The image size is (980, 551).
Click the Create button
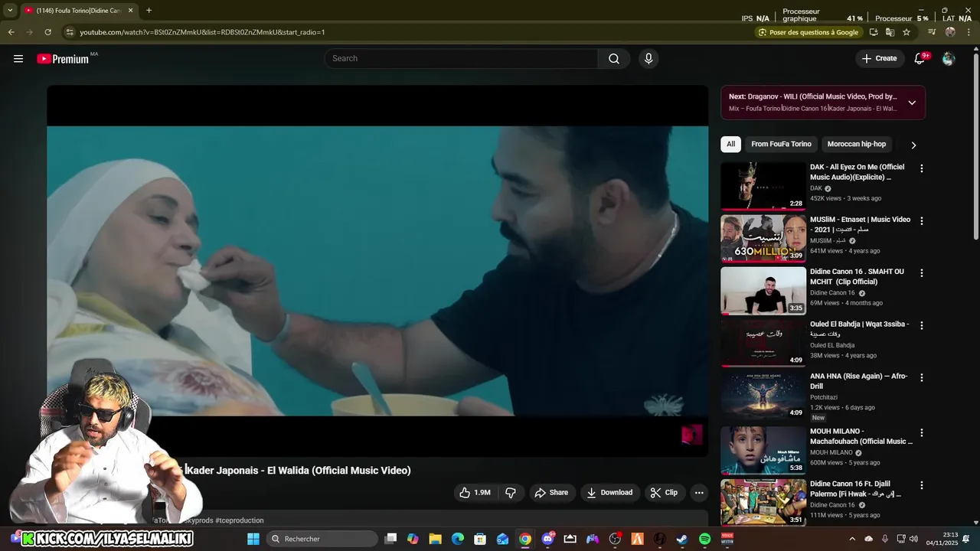coord(879,59)
